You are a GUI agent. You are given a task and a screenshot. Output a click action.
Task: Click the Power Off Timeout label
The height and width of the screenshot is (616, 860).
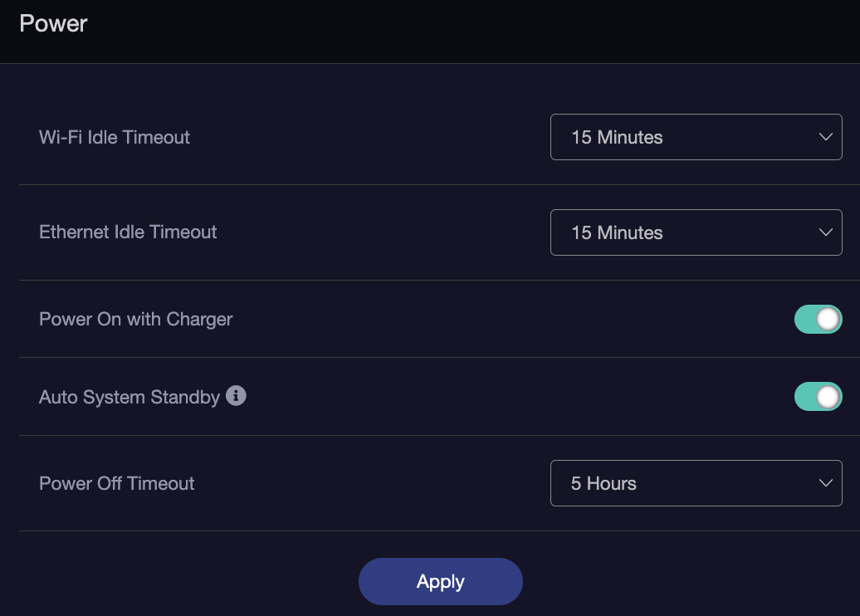[116, 483]
